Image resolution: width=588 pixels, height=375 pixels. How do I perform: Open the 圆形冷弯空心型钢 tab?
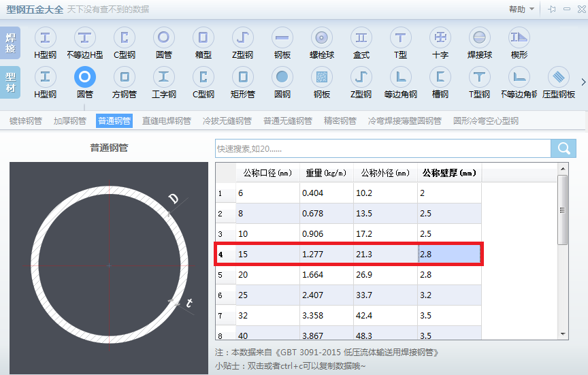486,120
